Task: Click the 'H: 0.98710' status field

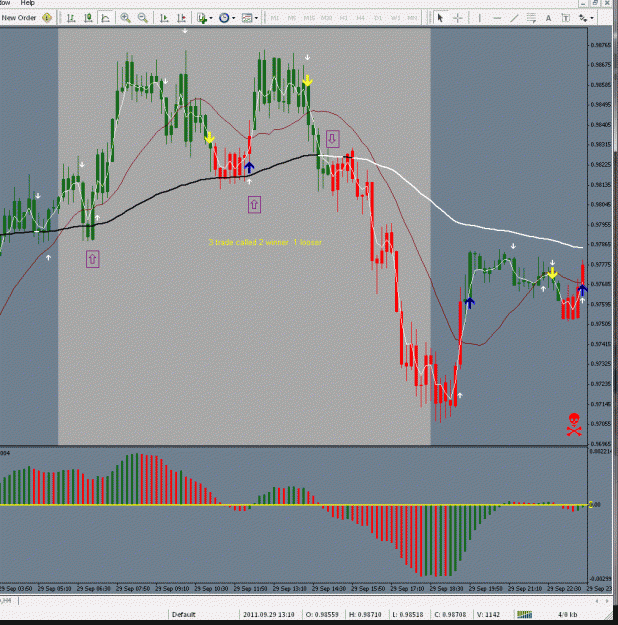Action: [x=365, y=614]
